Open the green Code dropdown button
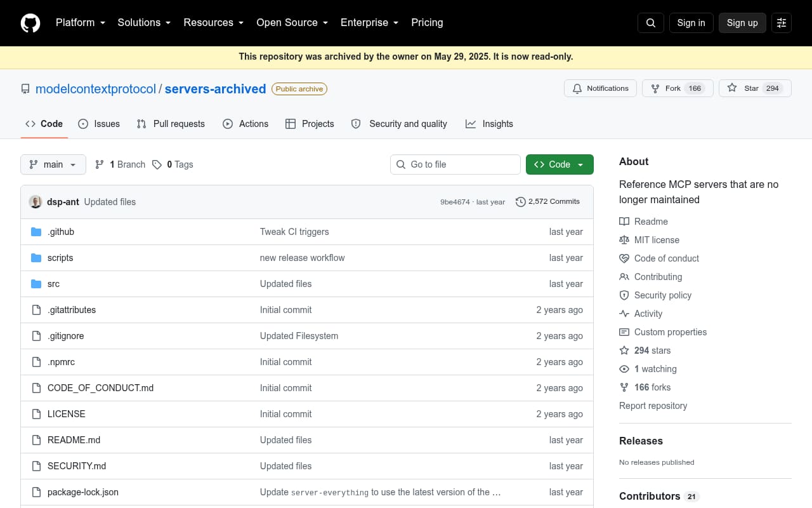This screenshot has width=812, height=508. click(x=560, y=164)
